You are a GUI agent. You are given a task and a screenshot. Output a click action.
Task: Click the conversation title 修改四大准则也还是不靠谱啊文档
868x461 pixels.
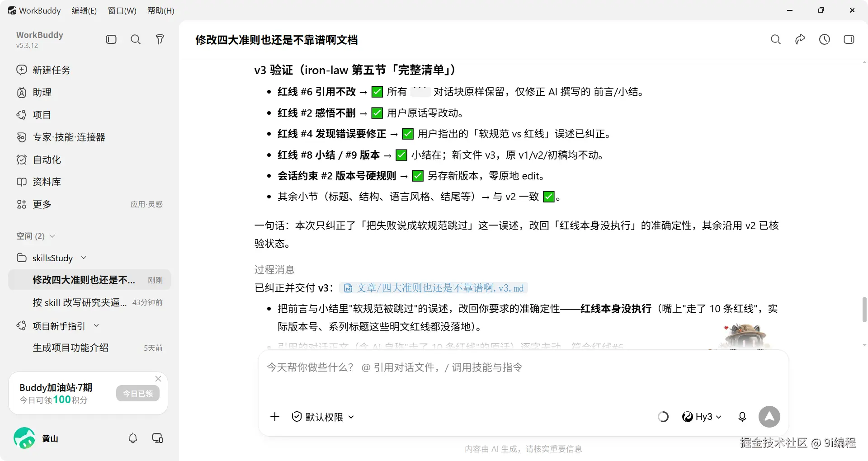point(276,40)
